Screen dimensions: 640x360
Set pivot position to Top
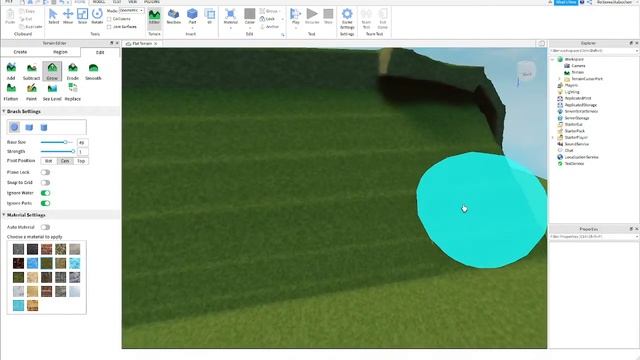point(81,161)
